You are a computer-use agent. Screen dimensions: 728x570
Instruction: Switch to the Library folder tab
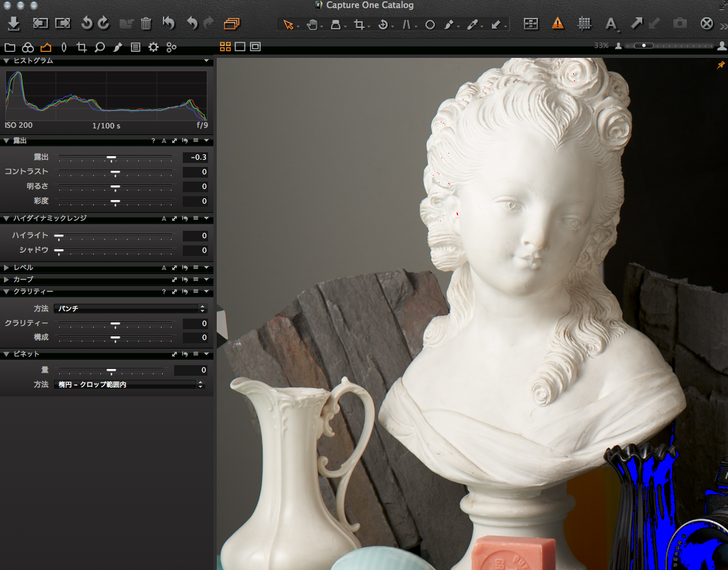[10, 47]
